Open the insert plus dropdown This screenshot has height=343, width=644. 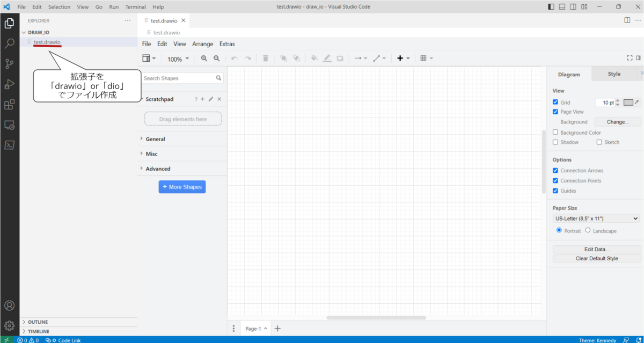point(404,59)
